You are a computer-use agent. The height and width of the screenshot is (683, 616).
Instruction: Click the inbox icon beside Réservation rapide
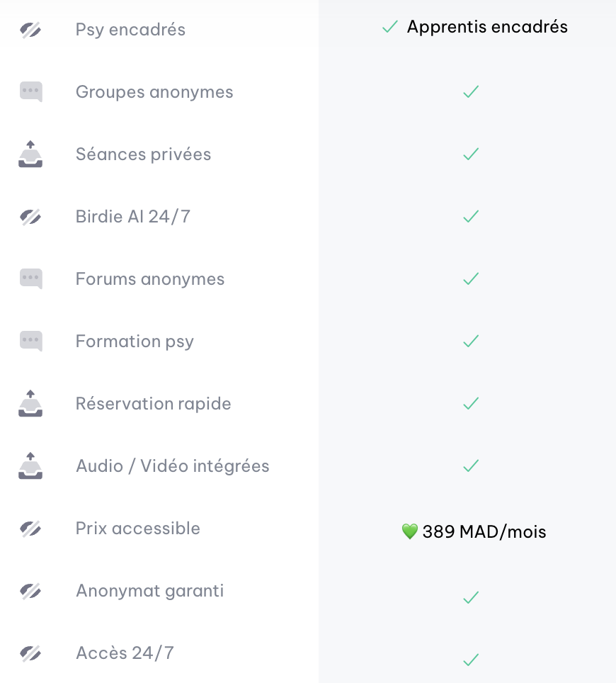(30, 404)
